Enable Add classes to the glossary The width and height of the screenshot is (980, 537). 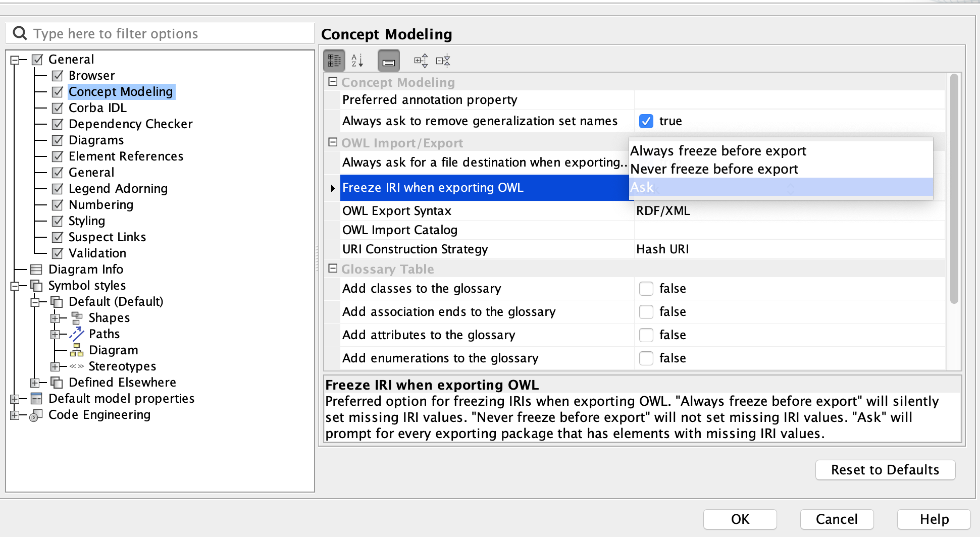pyautogui.click(x=646, y=289)
